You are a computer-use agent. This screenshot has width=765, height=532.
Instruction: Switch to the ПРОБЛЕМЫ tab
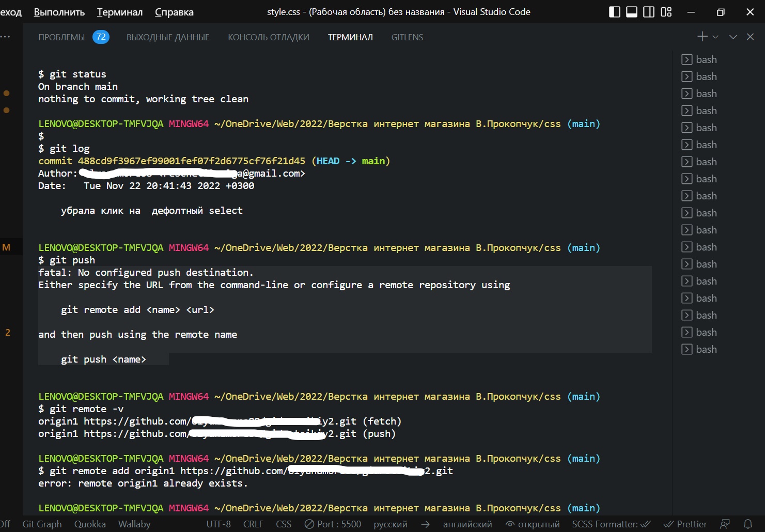[x=61, y=37]
